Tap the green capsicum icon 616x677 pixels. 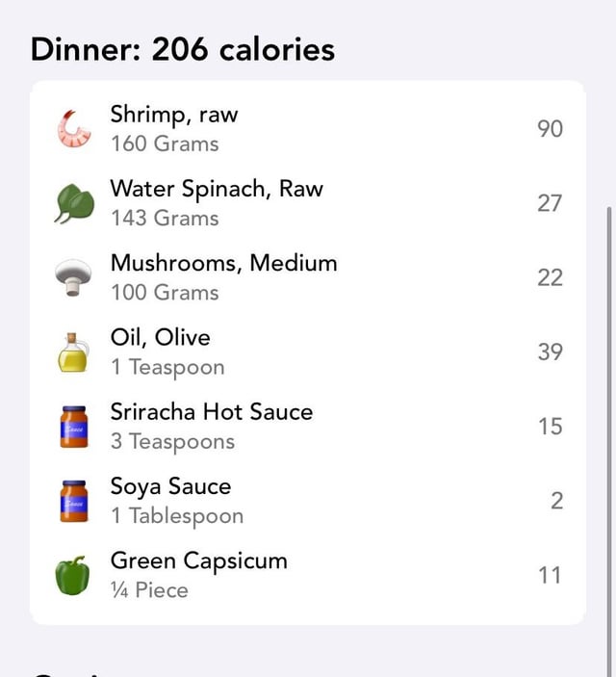pyautogui.click(x=72, y=576)
